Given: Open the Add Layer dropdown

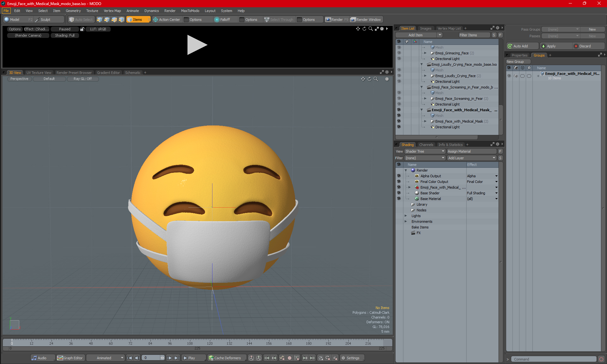Looking at the screenshot, I should pos(471,158).
